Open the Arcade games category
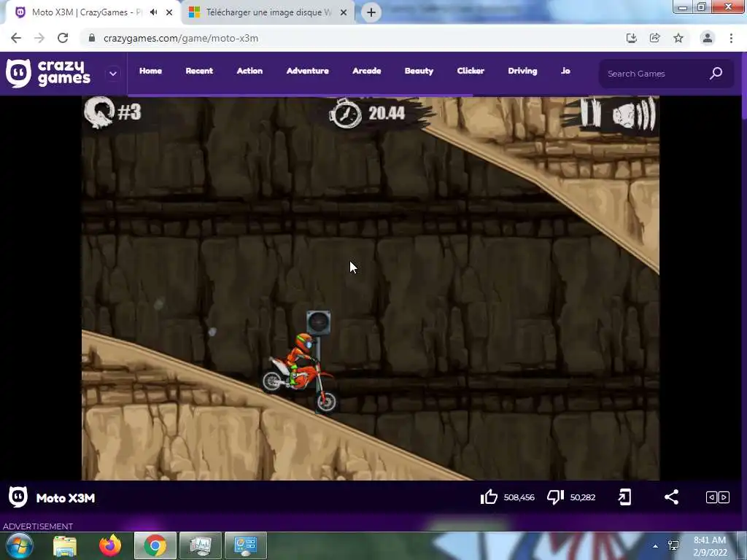747x560 pixels. 366,71
